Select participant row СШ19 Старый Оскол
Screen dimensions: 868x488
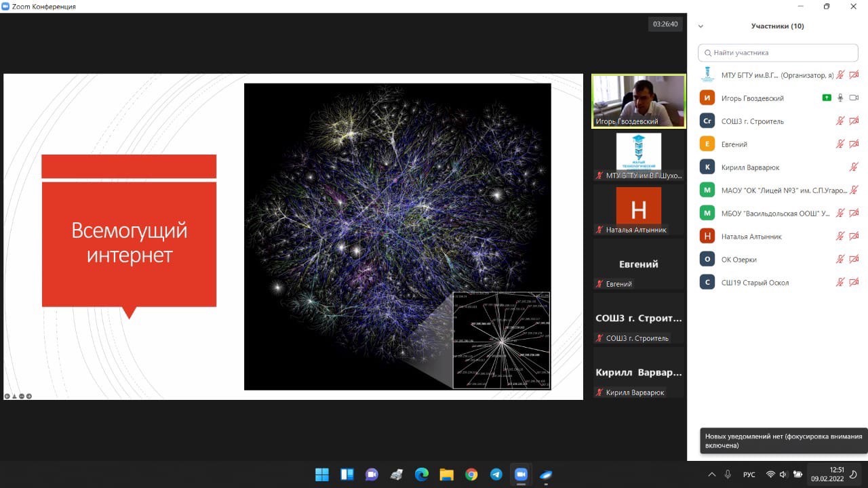[x=778, y=282]
